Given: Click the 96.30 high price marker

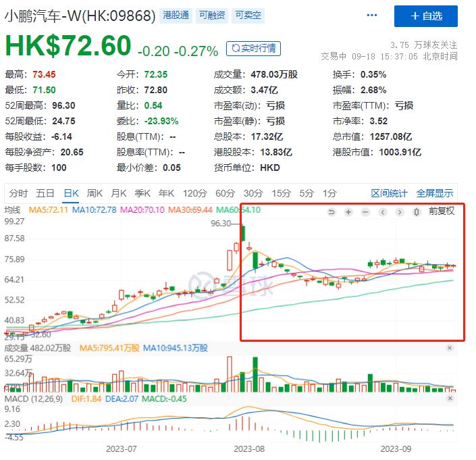Looking at the screenshot, I should tap(221, 224).
